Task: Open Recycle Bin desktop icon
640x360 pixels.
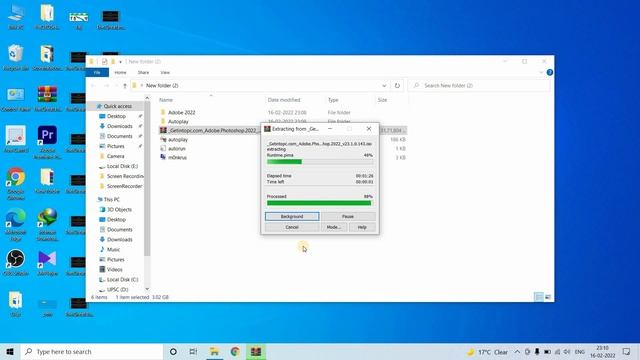Action: 16,58
